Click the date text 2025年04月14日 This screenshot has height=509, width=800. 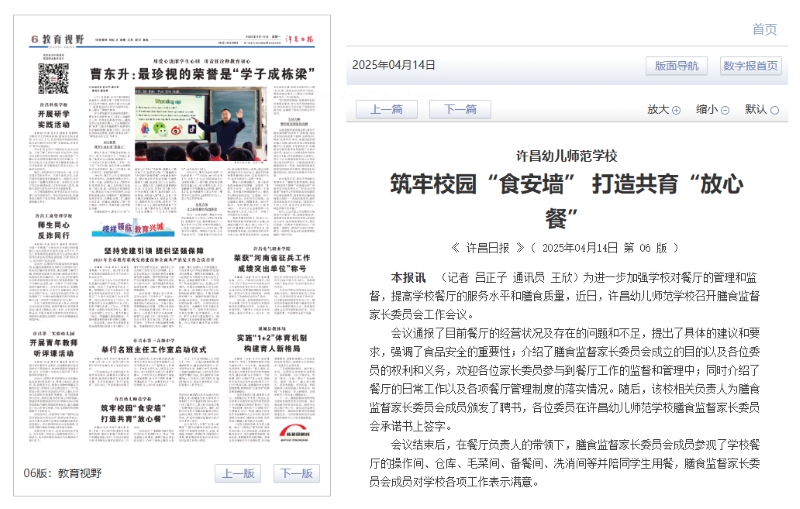click(x=393, y=65)
